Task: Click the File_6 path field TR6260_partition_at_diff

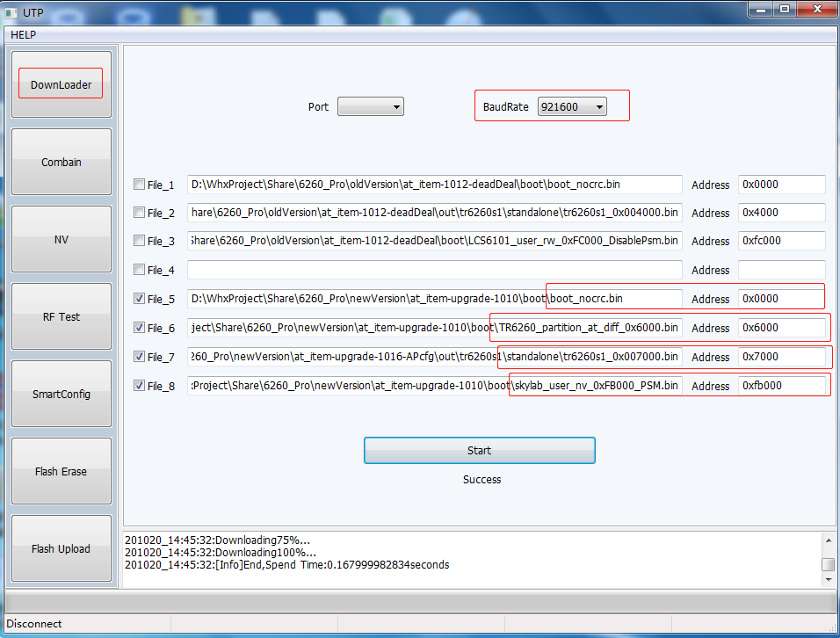Action: tap(434, 327)
